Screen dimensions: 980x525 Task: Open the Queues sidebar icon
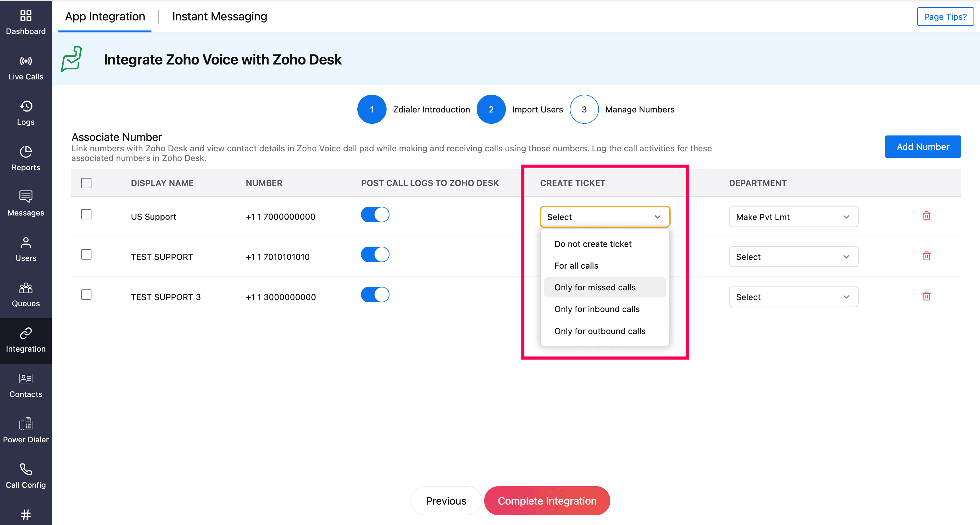click(x=26, y=294)
